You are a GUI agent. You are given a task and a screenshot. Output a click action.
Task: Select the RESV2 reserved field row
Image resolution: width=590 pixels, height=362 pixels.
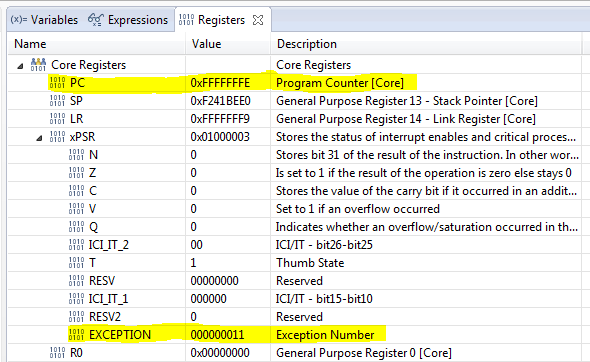coord(295,317)
